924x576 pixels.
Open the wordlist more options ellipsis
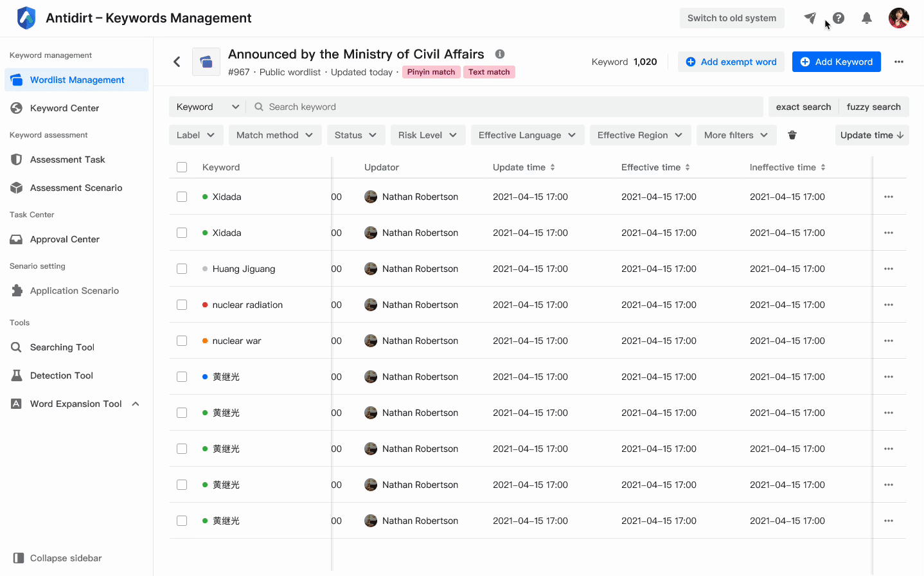point(899,62)
